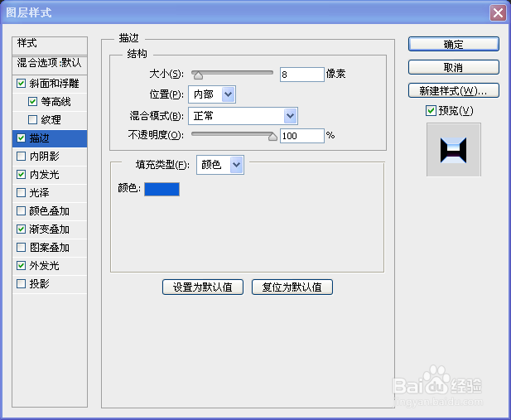
Task: Click the 不透明度 percent value field
Action: coord(302,136)
